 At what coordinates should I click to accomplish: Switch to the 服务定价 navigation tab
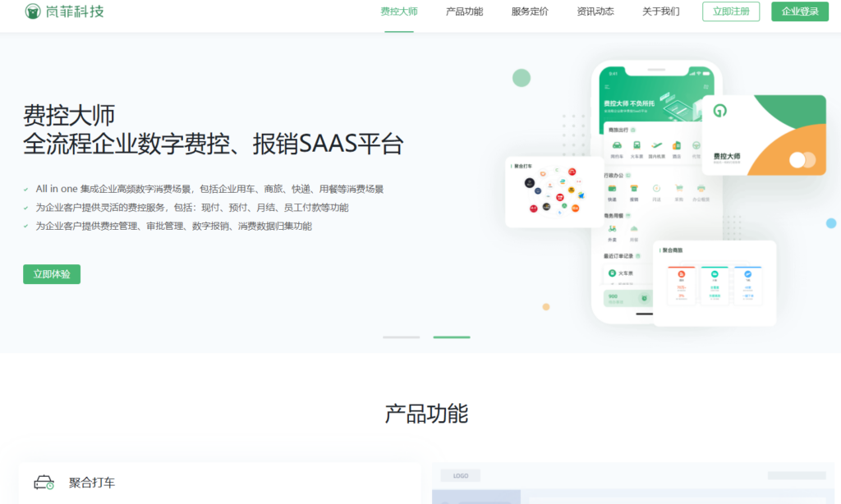529,12
